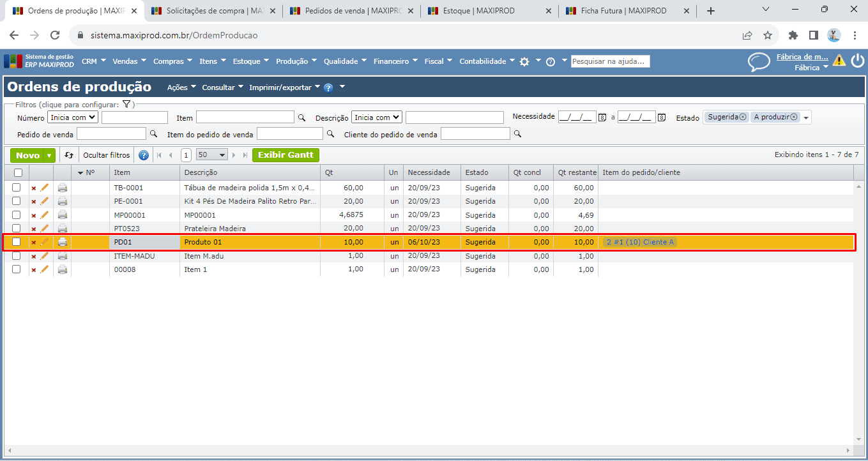Click Ocultar filtros button
868x461 pixels.
click(107, 155)
